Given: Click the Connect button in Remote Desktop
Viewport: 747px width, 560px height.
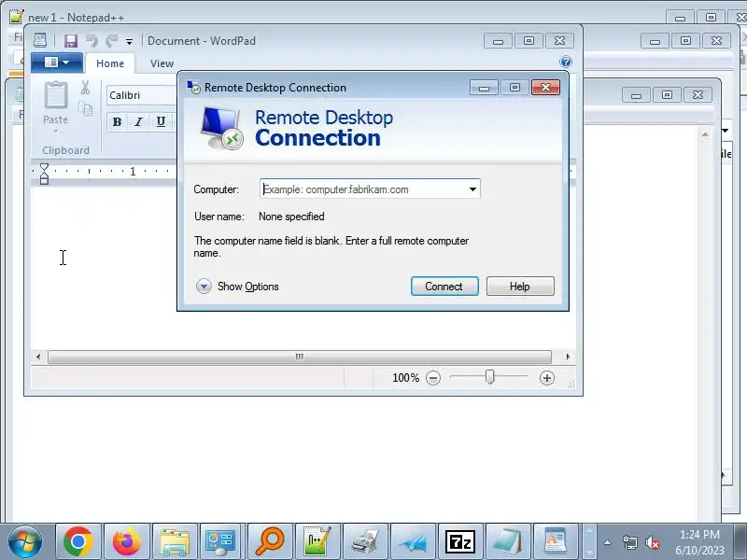Looking at the screenshot, I should pyautogui.click(x=444, y=287).
